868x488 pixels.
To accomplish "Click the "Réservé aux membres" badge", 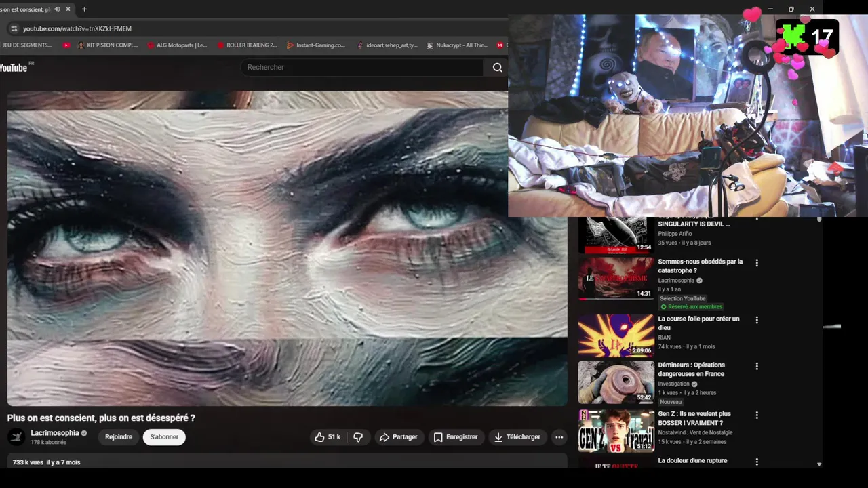I will 691,307.
